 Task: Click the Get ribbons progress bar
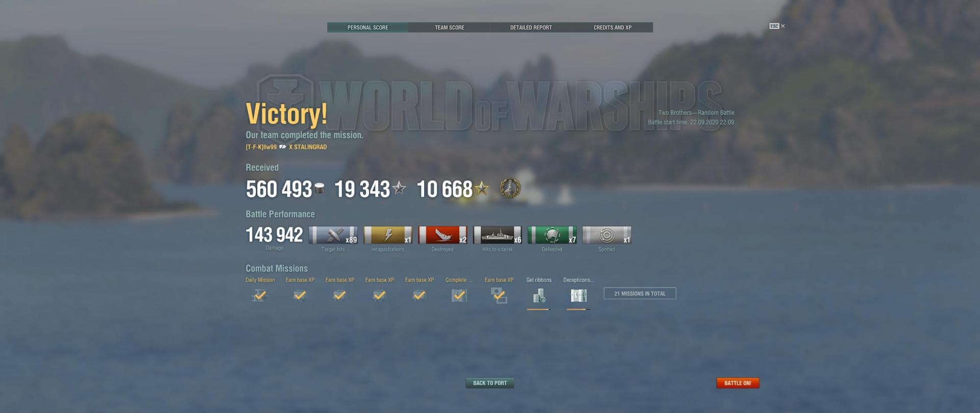[539, 309]
